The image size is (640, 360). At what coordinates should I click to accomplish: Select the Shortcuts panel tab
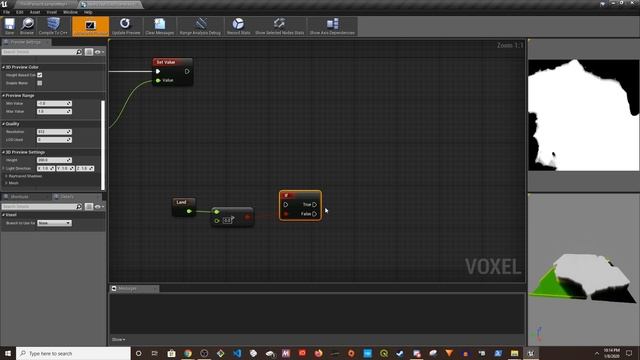point(20,197)
